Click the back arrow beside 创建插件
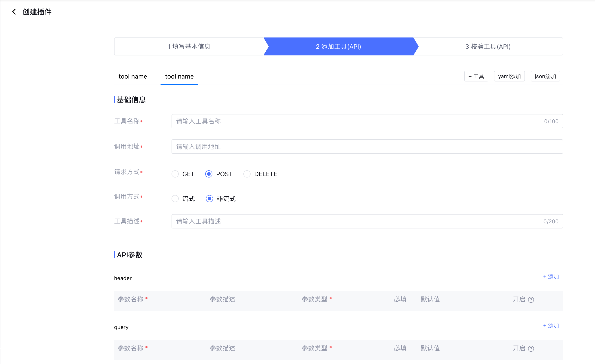Screen dimensions: 595x364 coord(14,12)
